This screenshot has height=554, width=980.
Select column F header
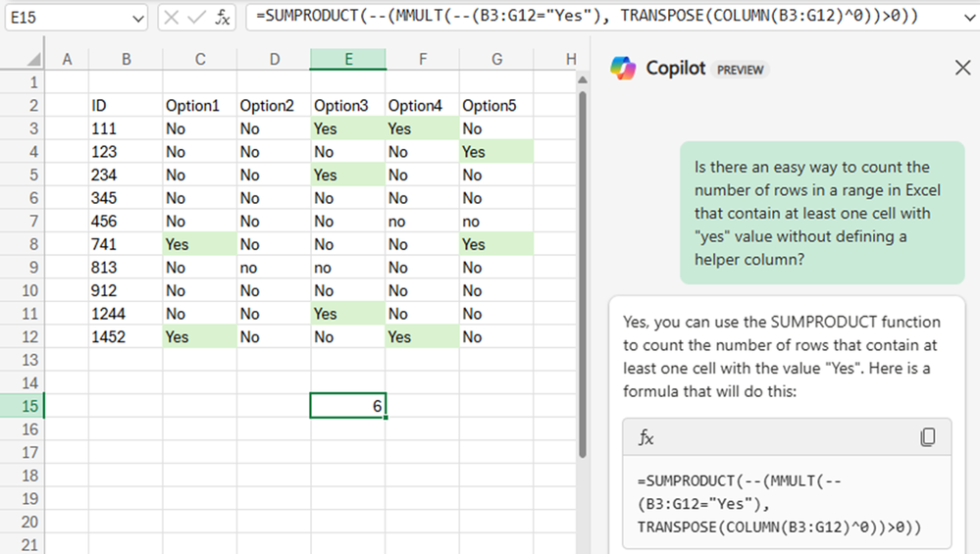423,60
